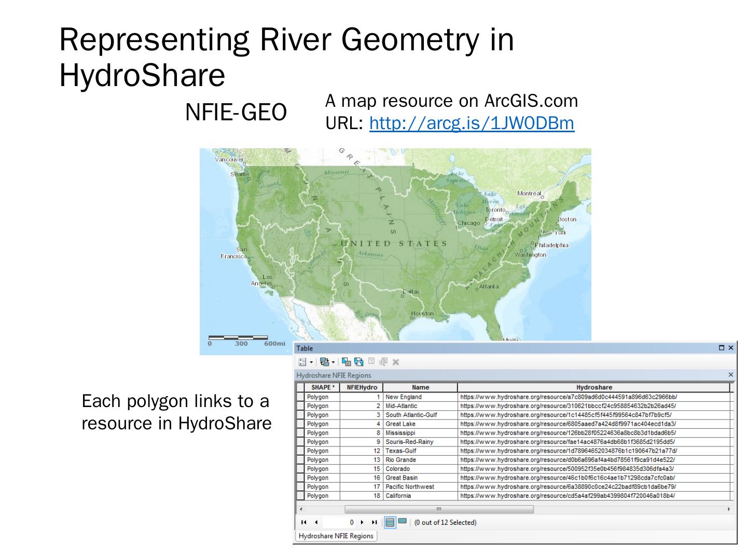747x560 pixels.
Task: Click the Rio Grande Hydroshare URL cell
Action: click(594, 460)
